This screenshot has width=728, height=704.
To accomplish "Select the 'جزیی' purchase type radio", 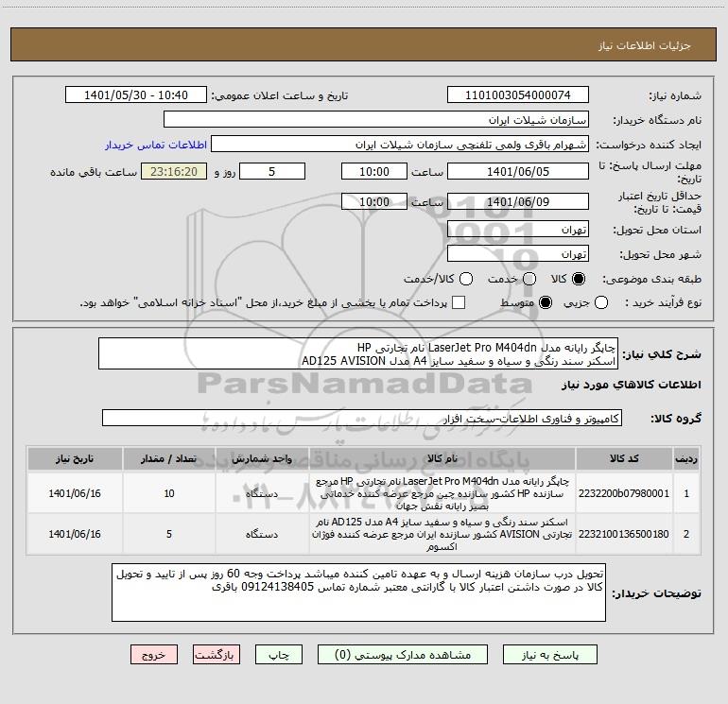I will point(600,302).
